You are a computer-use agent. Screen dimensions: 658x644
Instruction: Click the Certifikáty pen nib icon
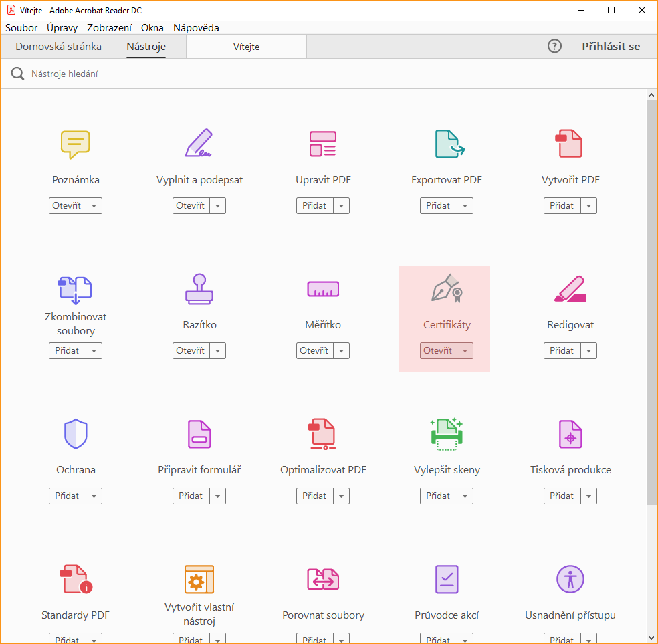(x=447, y=288)
